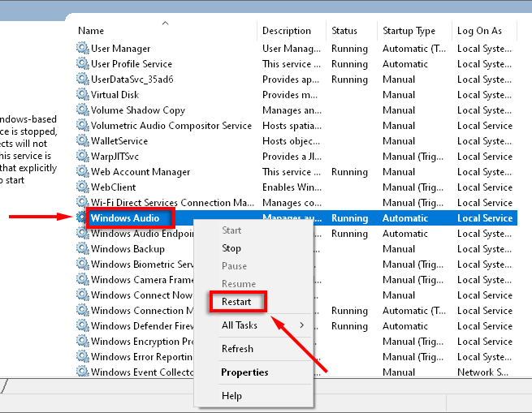Select the User Manager service name
The image size is (532, 413).
click(x=121, y=49)
